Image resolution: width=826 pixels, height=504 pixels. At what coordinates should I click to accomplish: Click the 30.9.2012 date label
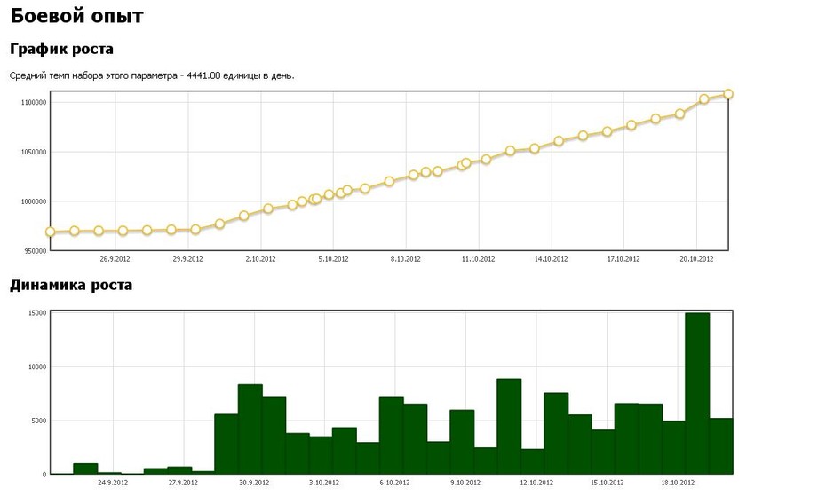coord(254,483)
